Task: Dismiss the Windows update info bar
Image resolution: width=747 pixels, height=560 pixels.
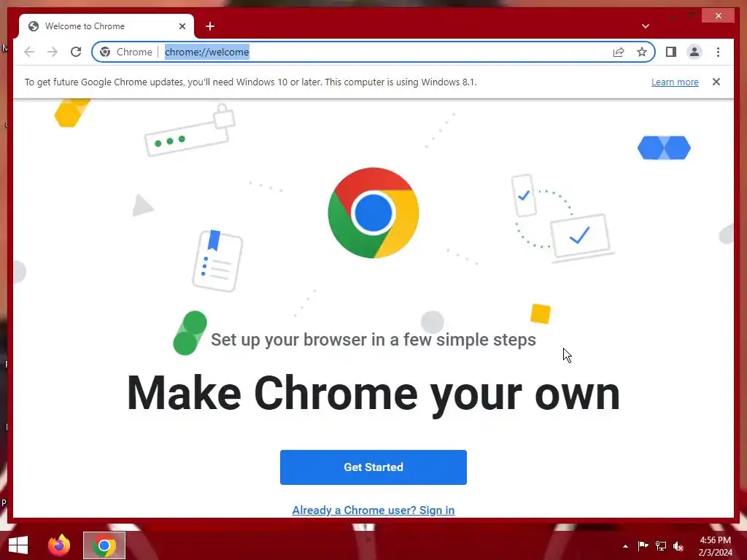Action: click(x=716, y=82)
